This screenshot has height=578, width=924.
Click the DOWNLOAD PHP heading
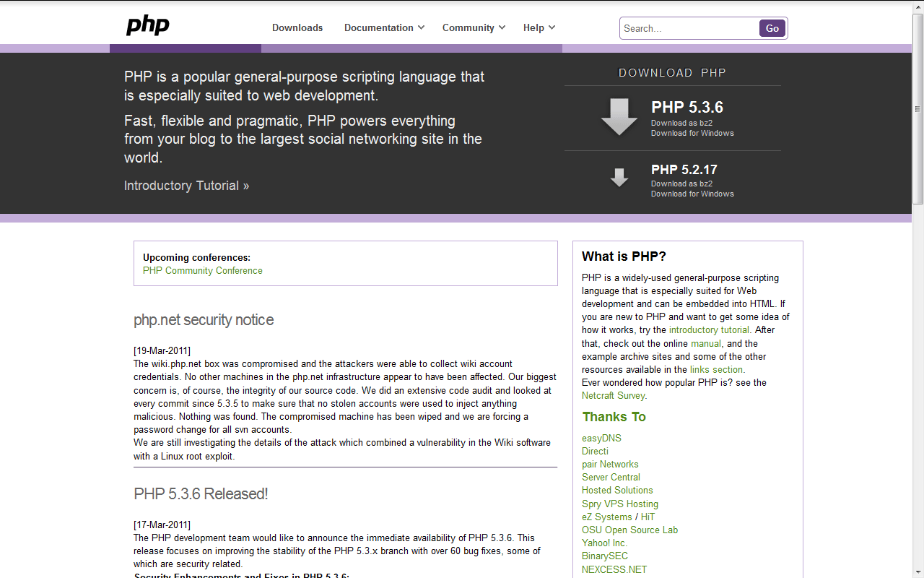(672, 73)
